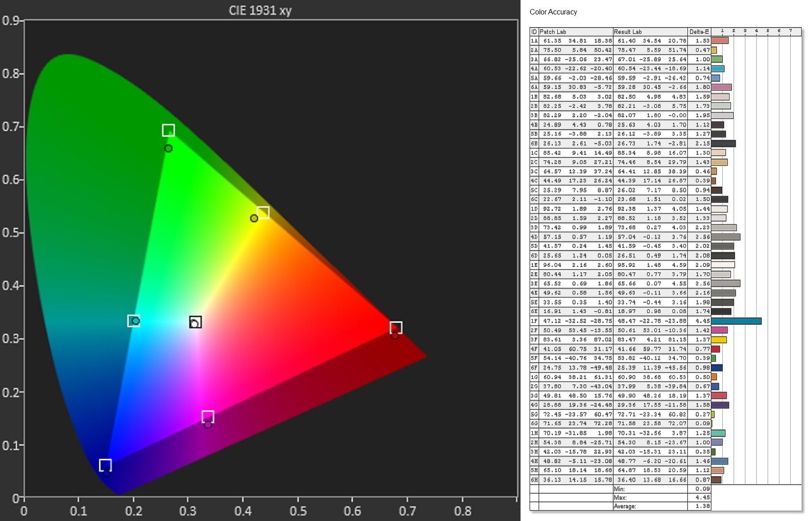Select Delta-E value 1.37 in row 3G
The width and height of the screenshot is (812, 521).
703,396
